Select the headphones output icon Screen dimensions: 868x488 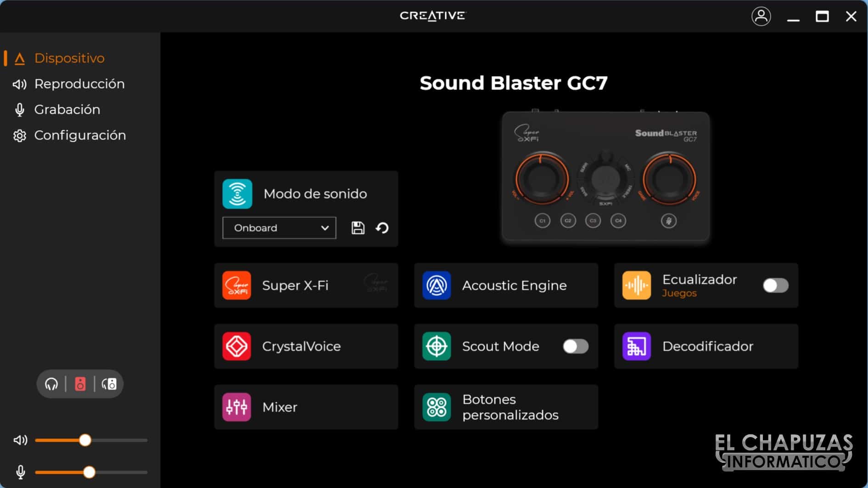pos(52,384)
